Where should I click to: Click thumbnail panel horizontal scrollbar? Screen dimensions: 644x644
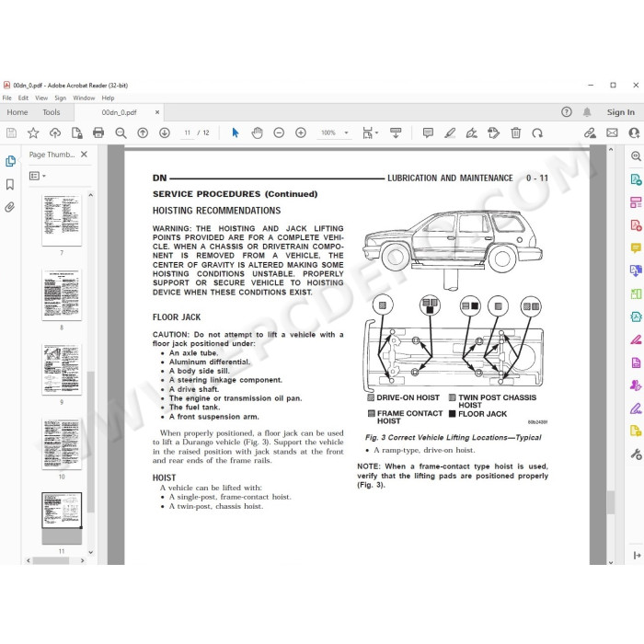click(x=51, y=560)
